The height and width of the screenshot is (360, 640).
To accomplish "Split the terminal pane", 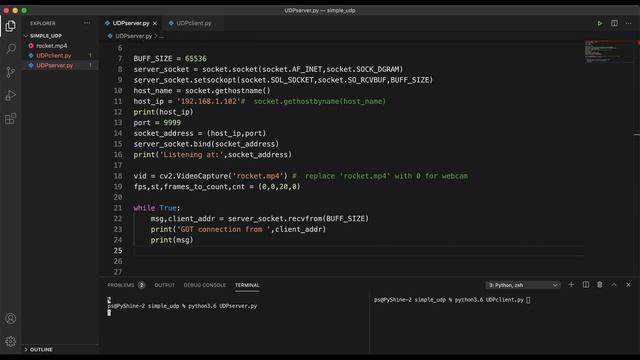I will pyautogui.click(x=586, y=284).
